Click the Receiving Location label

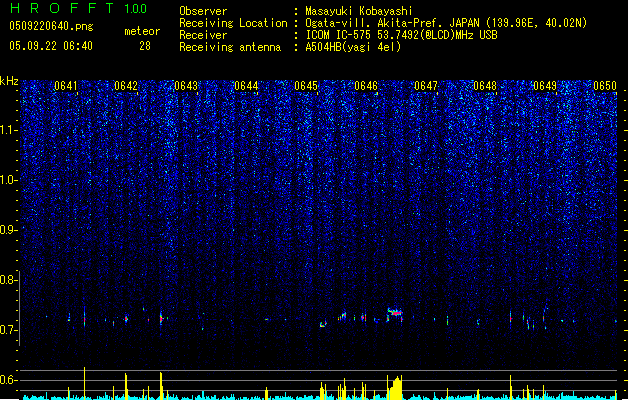coord(233,23)
